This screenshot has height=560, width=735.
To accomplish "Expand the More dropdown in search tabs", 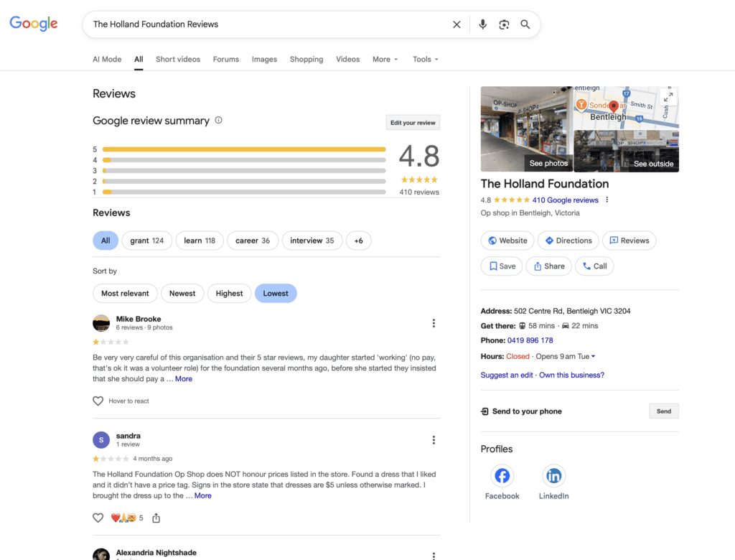I will (x=385, y=60).
